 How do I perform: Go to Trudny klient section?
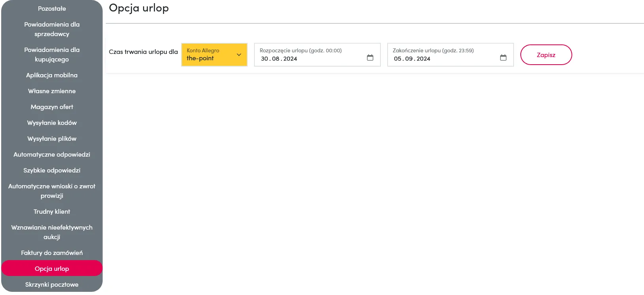tap(52, 212)
